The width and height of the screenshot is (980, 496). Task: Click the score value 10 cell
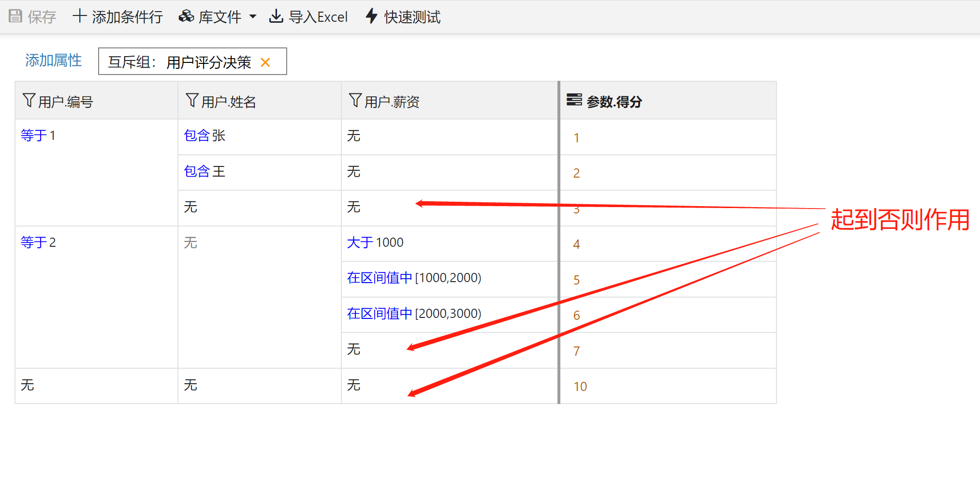click(x=580, y=387)
